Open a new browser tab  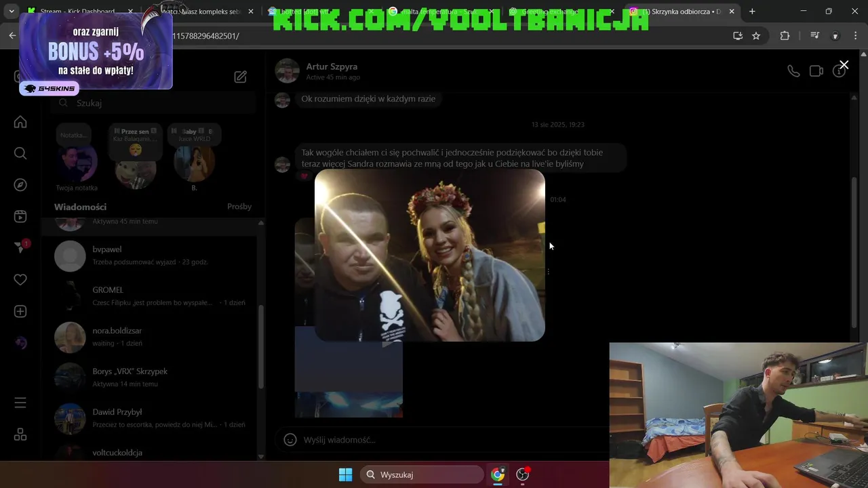(x=751, y=12)
